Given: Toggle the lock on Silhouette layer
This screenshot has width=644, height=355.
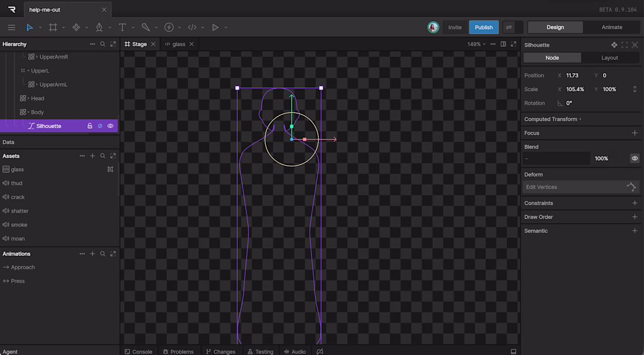Looking at the screenshot, I should (x=90, y=126).
